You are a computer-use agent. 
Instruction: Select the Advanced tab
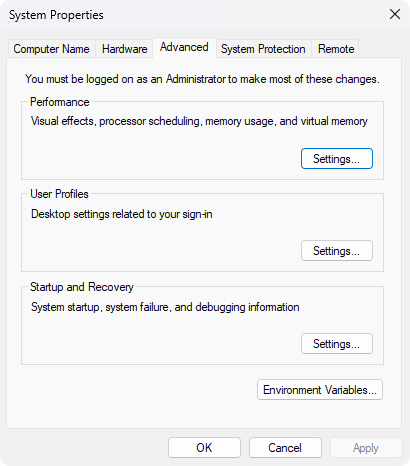(x=184, y=47)
